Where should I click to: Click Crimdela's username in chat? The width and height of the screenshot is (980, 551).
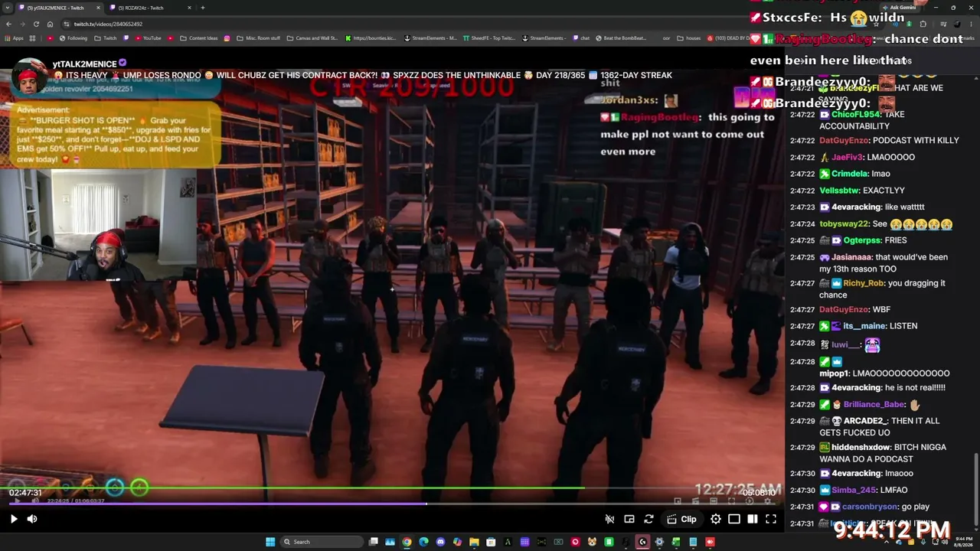click(849, 174)
